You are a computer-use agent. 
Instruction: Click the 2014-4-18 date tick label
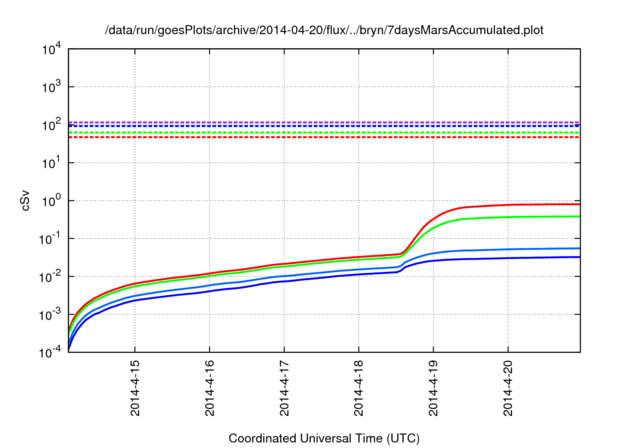tap(359, 388)
